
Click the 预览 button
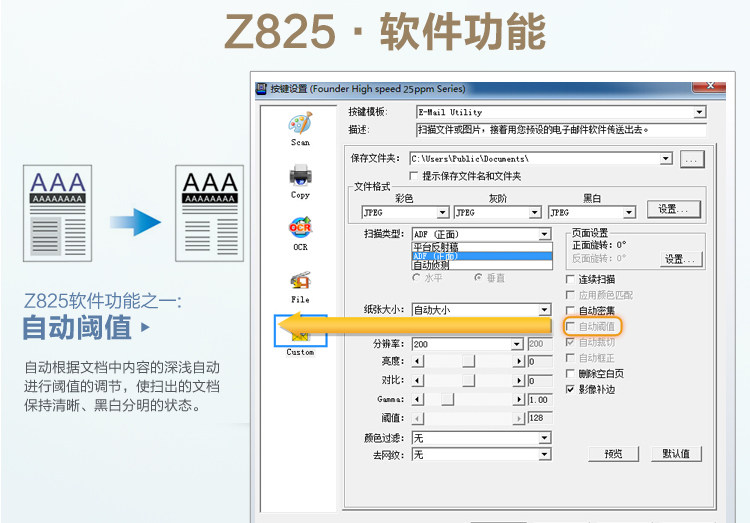613,454
